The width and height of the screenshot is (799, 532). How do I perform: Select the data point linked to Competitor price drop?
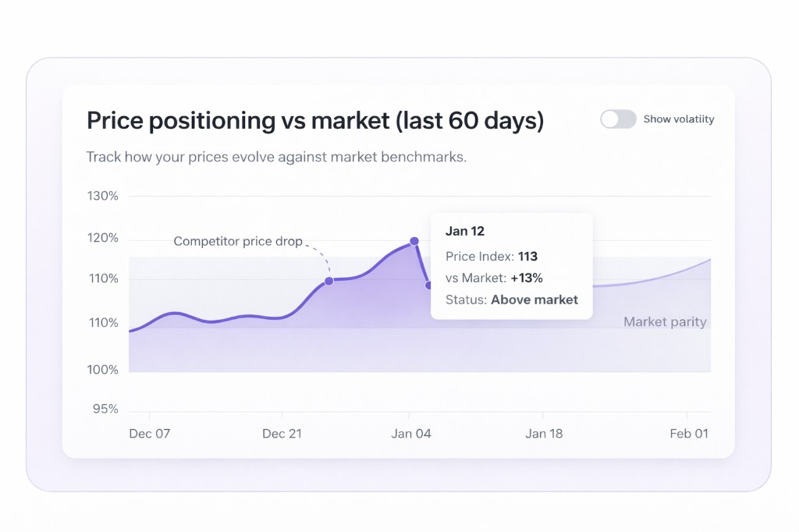pos(329,281)
